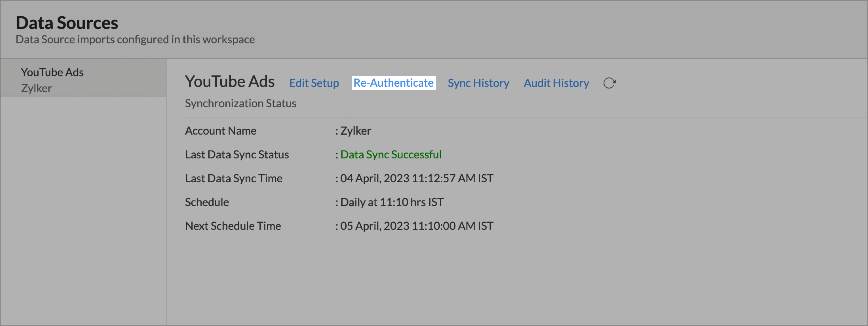Select YouTube Ads in the left sidebar
This screenshot has width=868, height=326.
click(52, 72)
